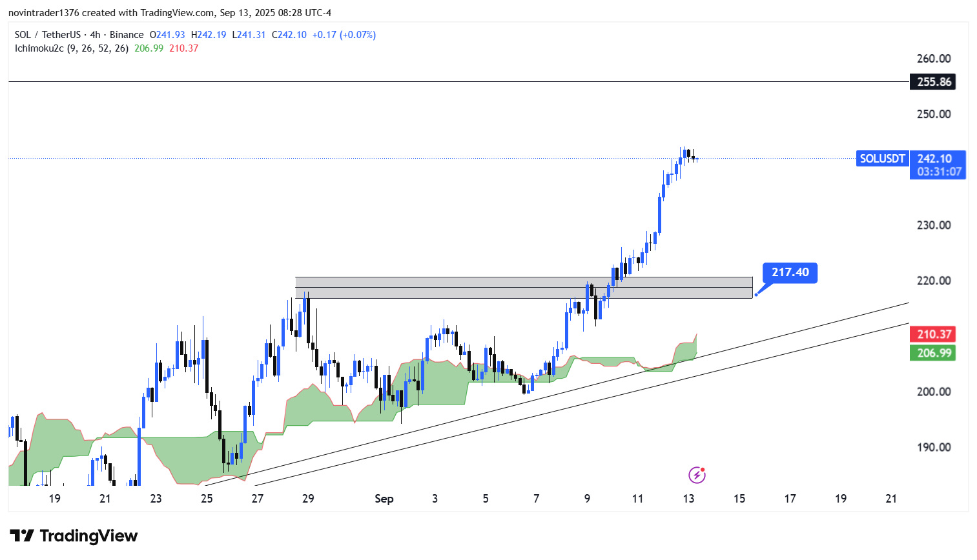The height and width of the screenshot is (560, 977).
Task: Click the TradingView logo at bottom left
Action: [74, 536]
